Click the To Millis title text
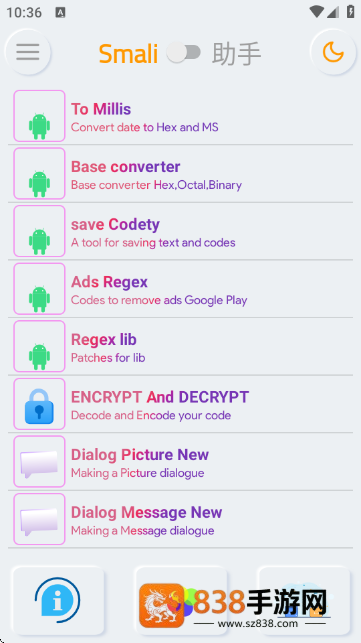The height and width of the screenshot is (643, 361). (x=101, y=109)
